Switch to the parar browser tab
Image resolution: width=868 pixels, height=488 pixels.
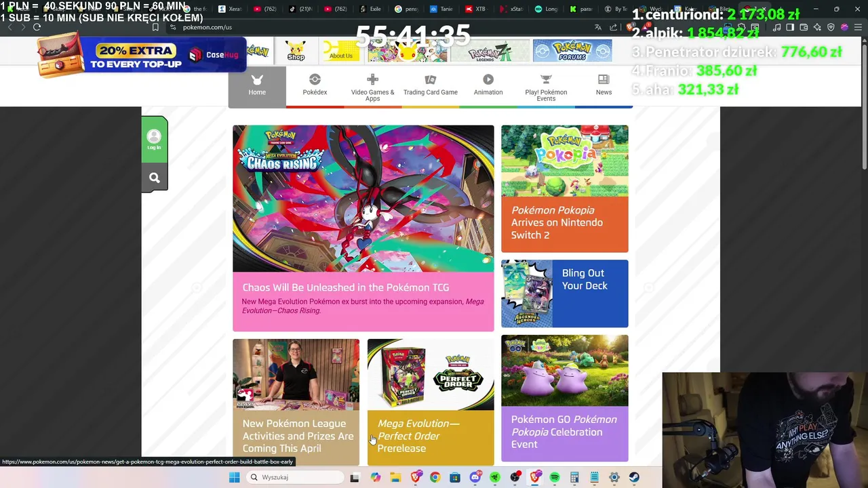pyautogui.click(x=583, y=9)
